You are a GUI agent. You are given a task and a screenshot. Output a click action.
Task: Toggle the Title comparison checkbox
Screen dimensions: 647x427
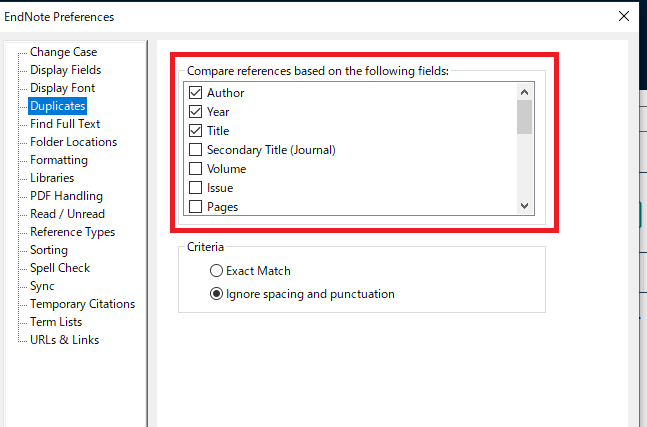click(x=195, y=131)
